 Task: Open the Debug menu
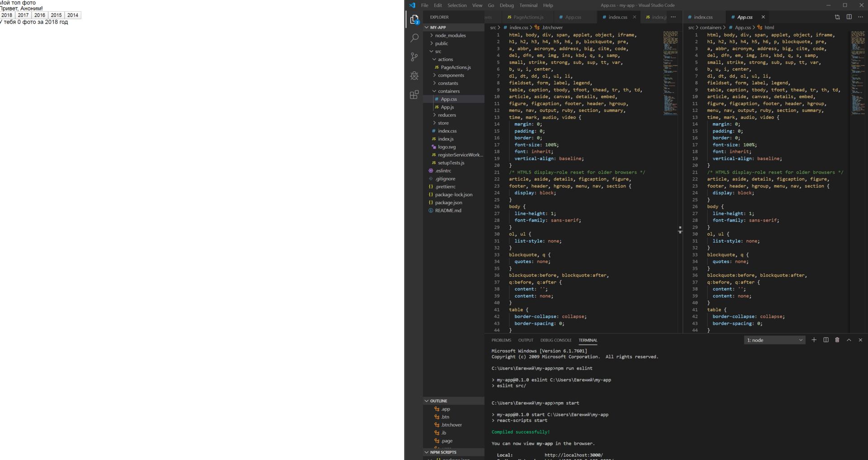point(507,5)
